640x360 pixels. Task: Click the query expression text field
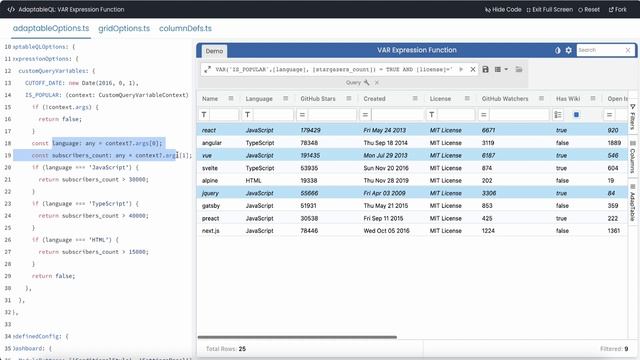334,69
